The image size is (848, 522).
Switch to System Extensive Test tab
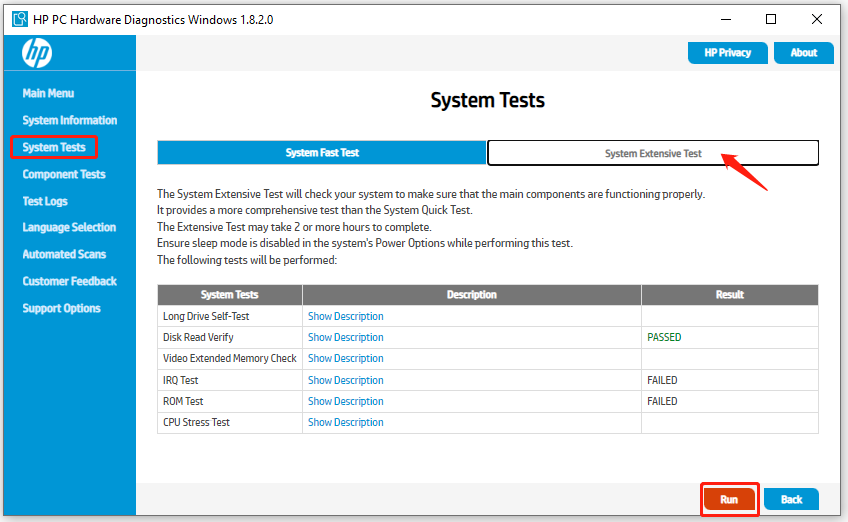pyautogui.click(x=653, y=153)
